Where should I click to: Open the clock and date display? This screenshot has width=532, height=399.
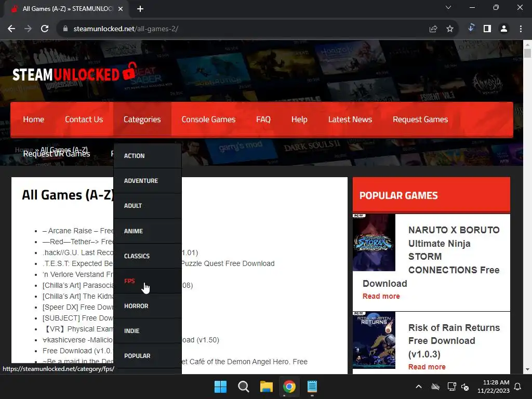494,387
